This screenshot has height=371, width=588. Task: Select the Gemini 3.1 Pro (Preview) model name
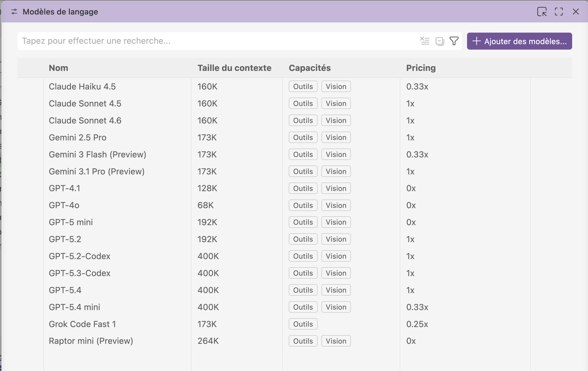(97, 171)
